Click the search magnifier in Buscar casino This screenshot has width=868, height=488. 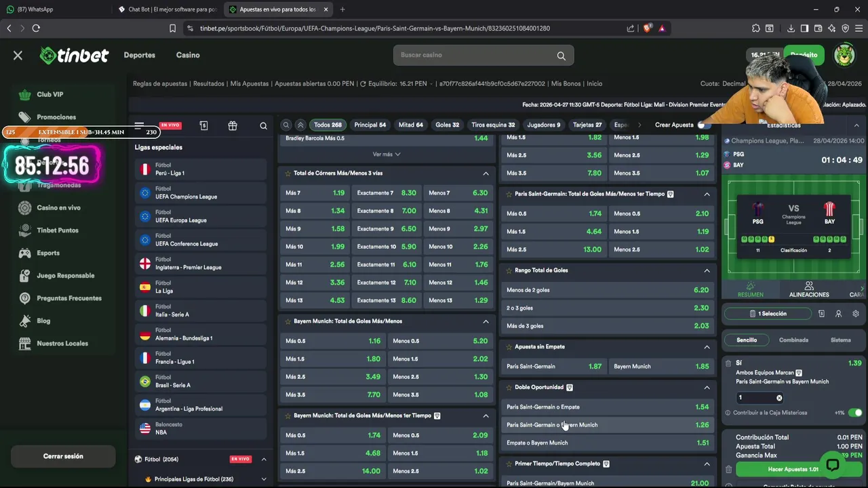[x=561, y=56]
